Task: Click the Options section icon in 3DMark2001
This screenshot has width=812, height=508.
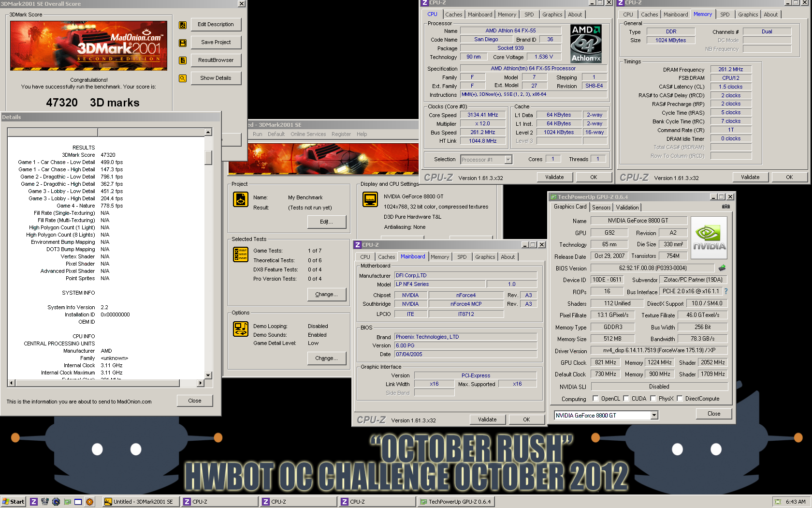Action: click(241, 329)
